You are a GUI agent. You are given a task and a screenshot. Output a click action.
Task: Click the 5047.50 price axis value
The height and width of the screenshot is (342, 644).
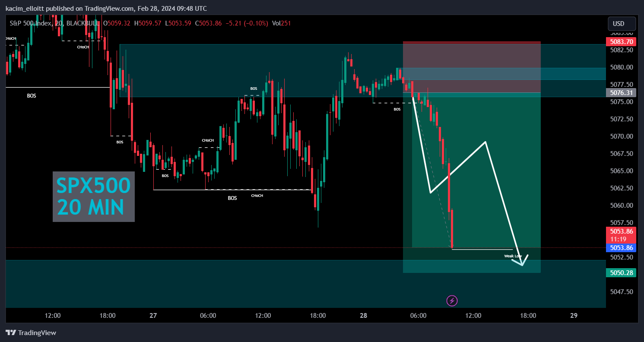(622, 292)
